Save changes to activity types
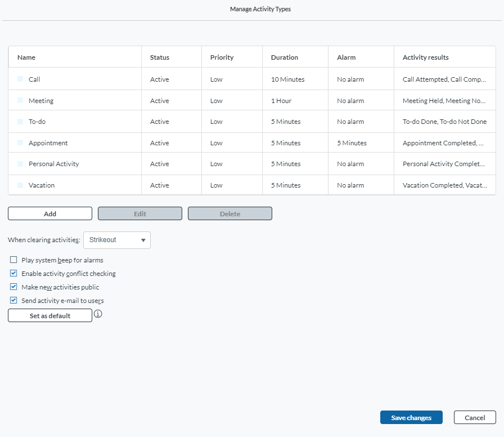Screen dimensions: 504x437 click(x=411, y=418)
